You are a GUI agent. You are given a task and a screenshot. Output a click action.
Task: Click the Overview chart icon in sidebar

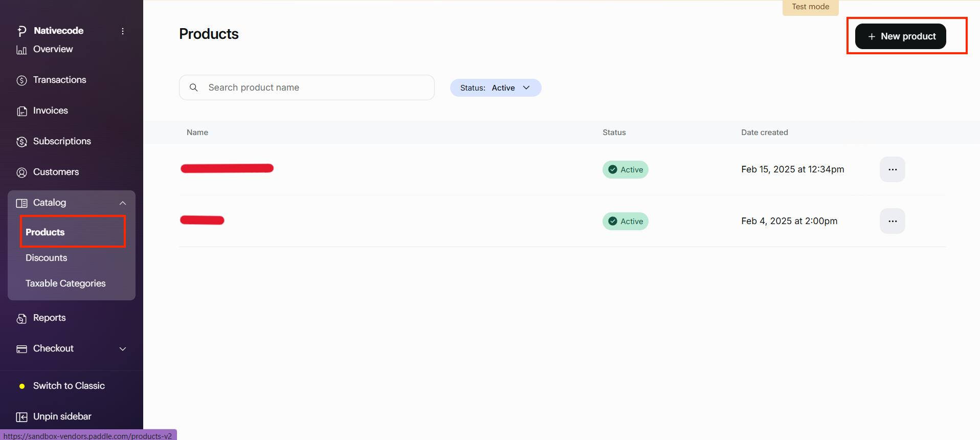point(21,50)
